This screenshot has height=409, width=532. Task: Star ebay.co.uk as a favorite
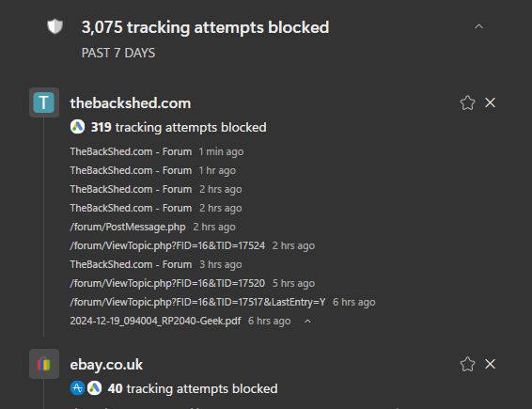[x=467, y=364]
